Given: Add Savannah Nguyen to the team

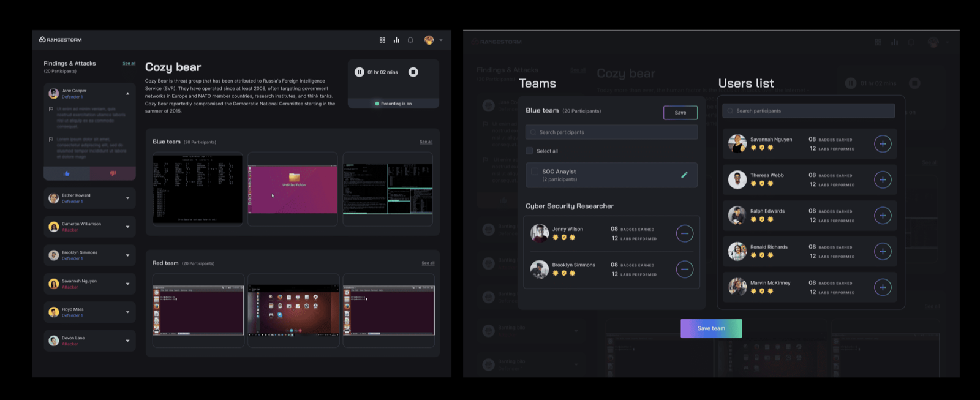Looking at the screenshot, I should tap(883, 144).
